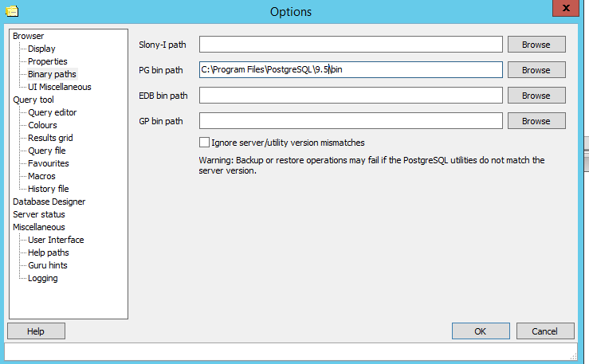Click the Options dialog title bar icon
This screenshot has height=364, width=589.
click(x=12, y=11)
